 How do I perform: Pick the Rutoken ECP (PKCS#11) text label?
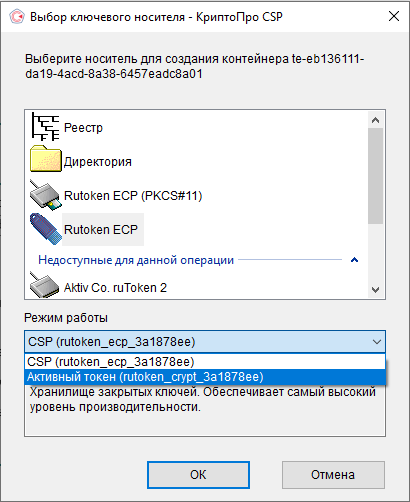(x=133, y=196)
